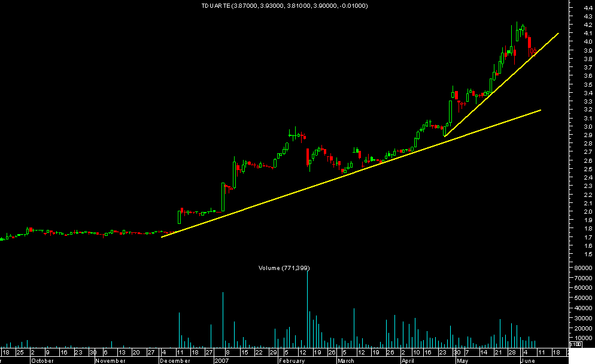Click the 50000 volume axis label

[x=583, y=298]
